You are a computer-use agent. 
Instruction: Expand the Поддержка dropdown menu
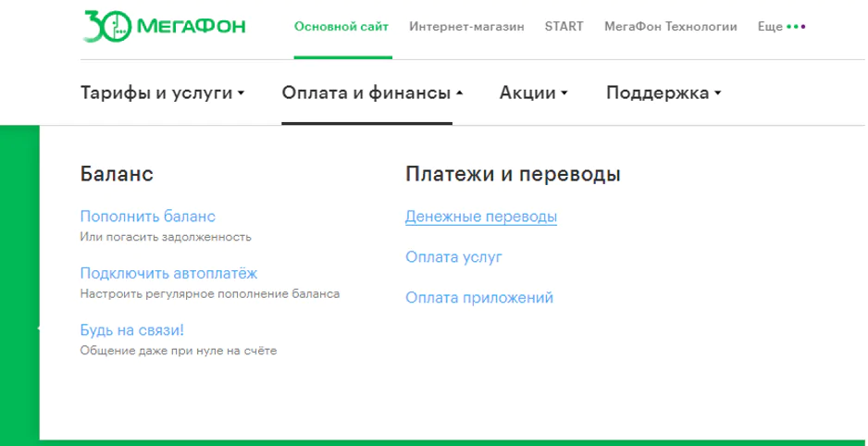click(x=663, y=93)
